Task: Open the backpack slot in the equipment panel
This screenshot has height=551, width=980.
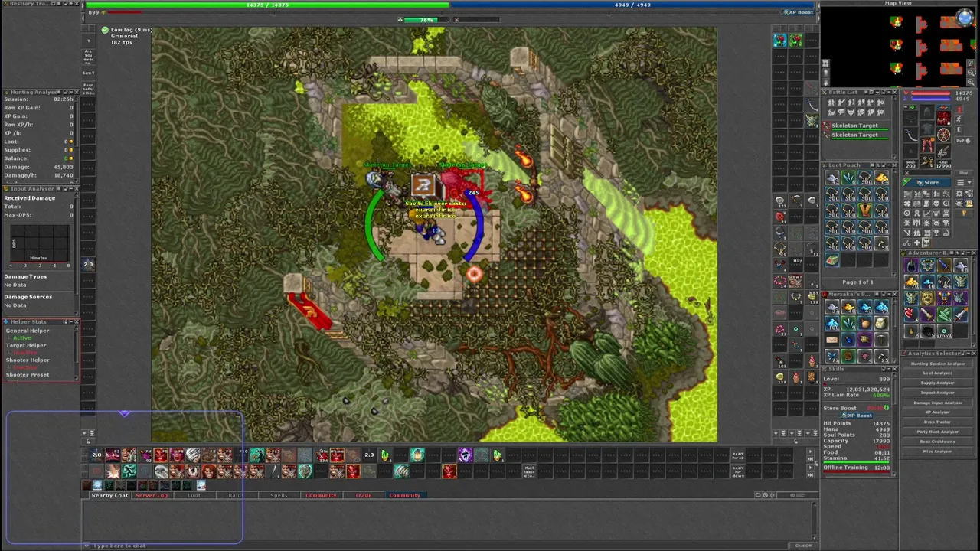Action: pos(943,119)
